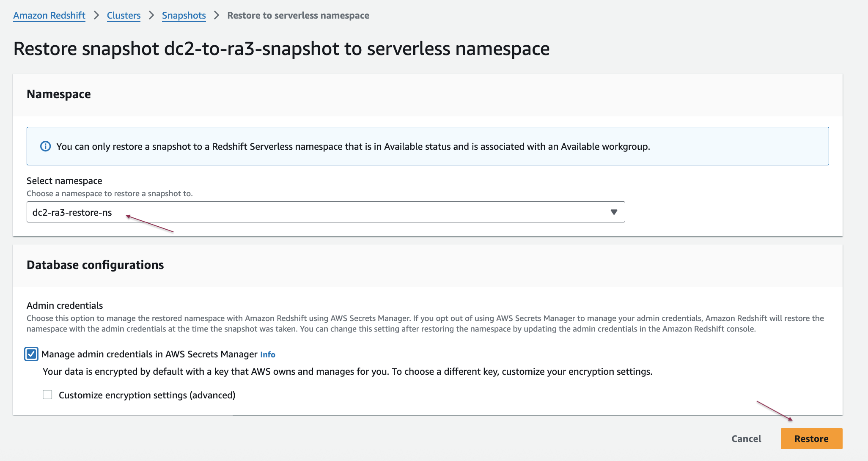Click the Customize encryption settings (advanced) label
Screen dimensions: 868x461
(147, 395)
